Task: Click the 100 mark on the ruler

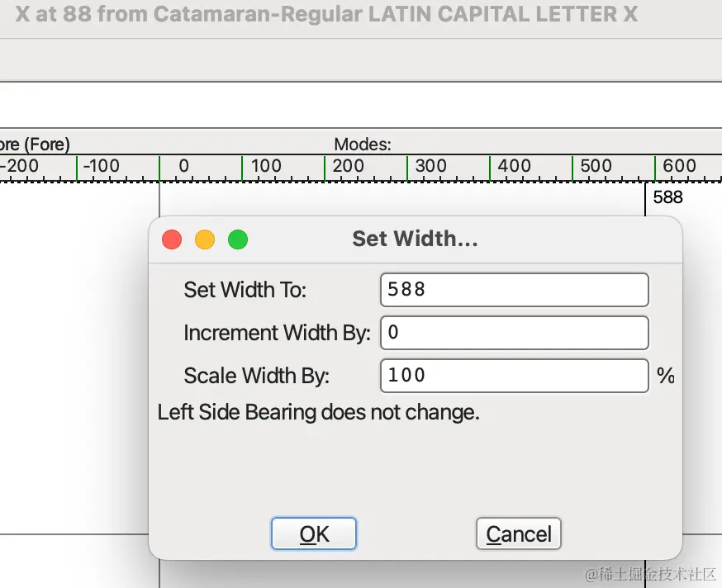Action: tap(266, 166)
